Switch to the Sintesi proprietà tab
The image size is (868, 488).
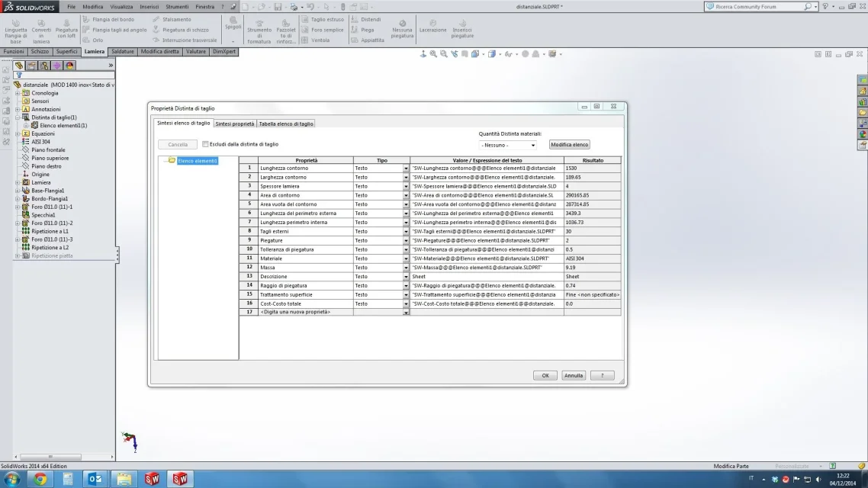[x=235, y=124]
